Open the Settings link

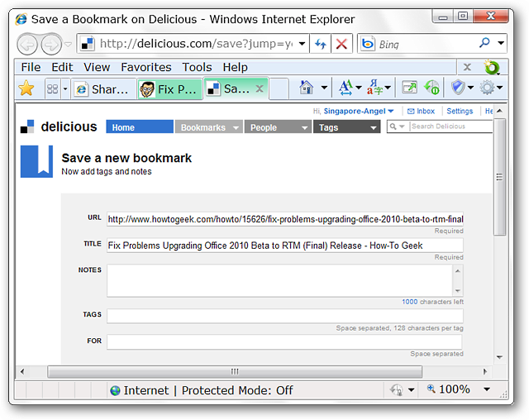click(460, 111)
